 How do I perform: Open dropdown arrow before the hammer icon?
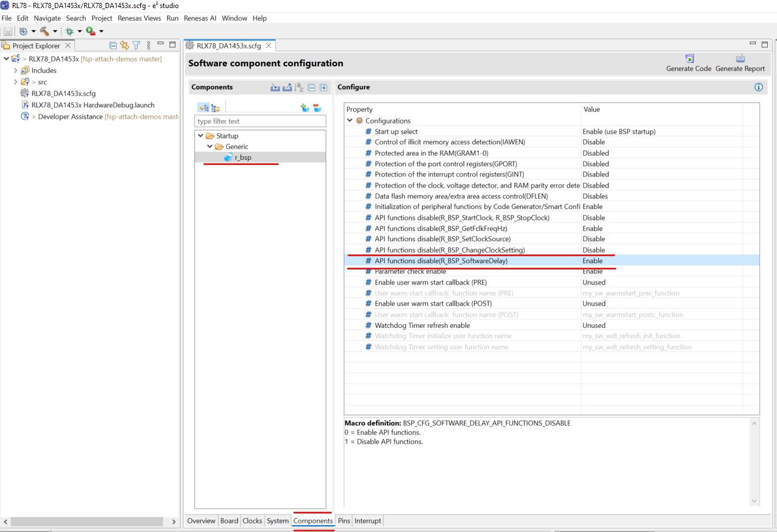(33, 31)
